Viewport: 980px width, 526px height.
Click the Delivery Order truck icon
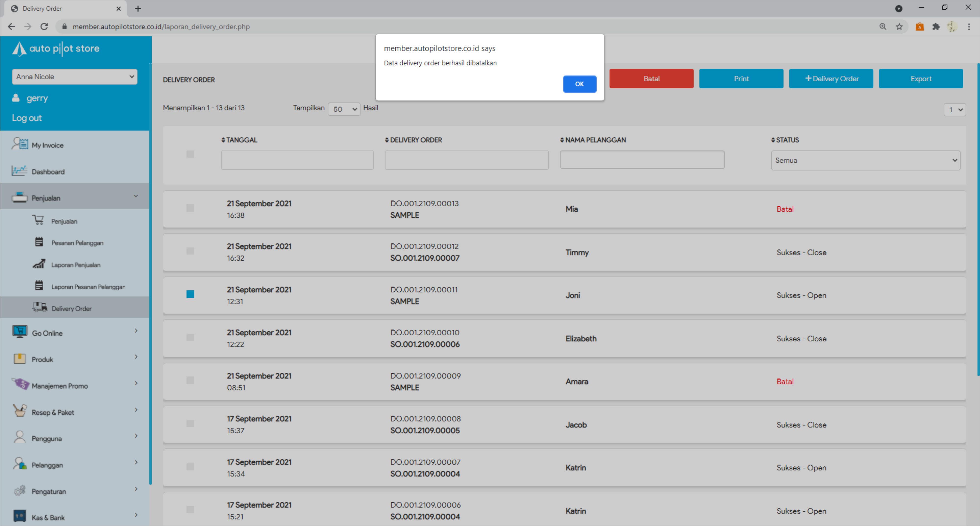point(40,307)
